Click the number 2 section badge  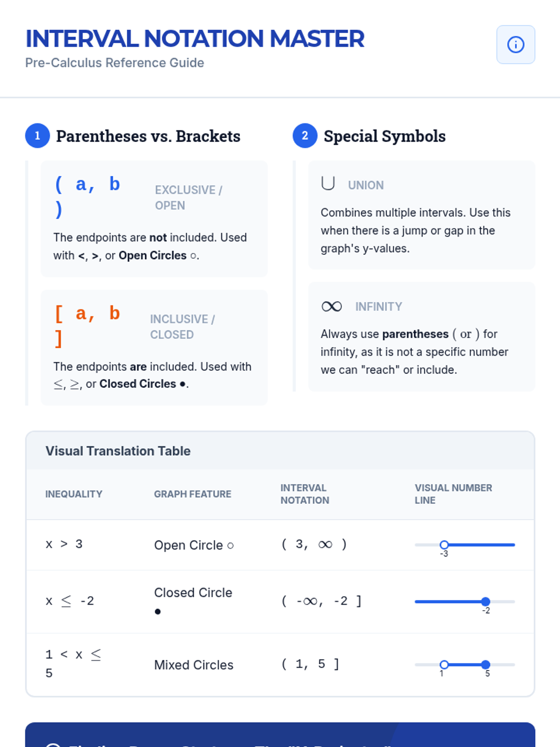click(305, 136)
